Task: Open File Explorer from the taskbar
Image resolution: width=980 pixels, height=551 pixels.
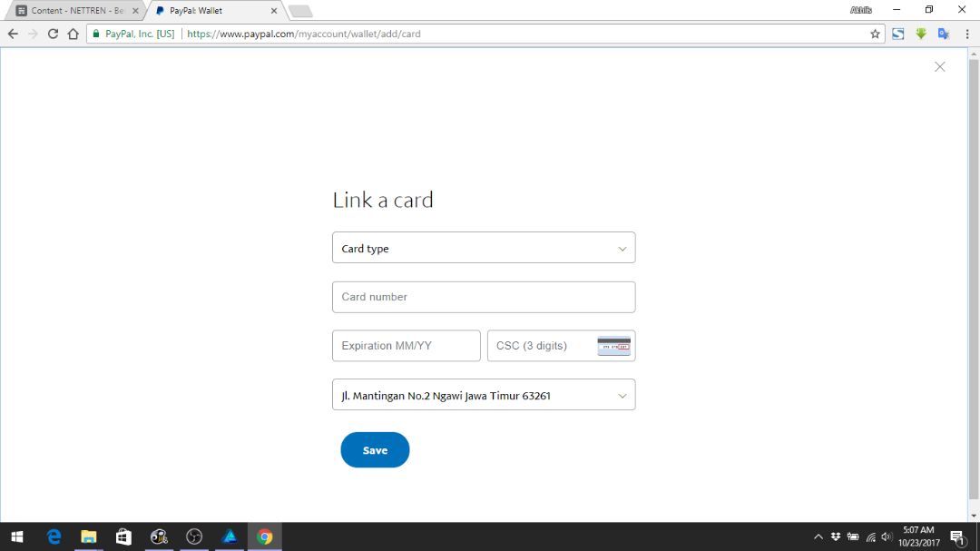Action: [x=89, y=536]
